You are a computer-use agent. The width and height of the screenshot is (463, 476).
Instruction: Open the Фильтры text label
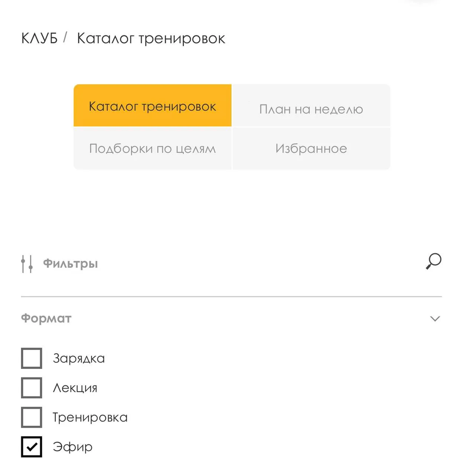pos(71,263)
